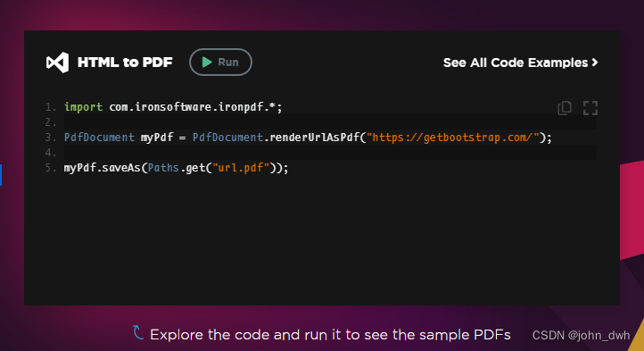
Task: Click the Visual Studio logo icon
Action: 57,63
